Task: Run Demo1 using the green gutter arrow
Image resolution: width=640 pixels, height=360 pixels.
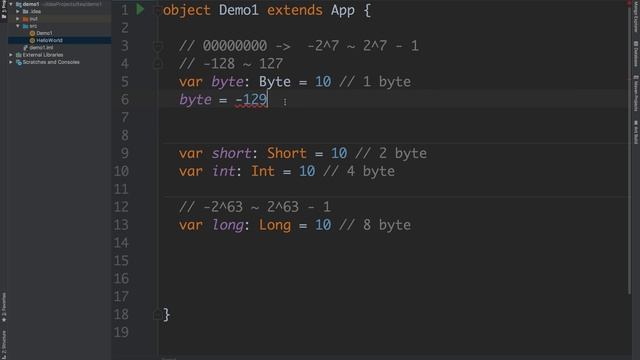Action: click(140, 9)
